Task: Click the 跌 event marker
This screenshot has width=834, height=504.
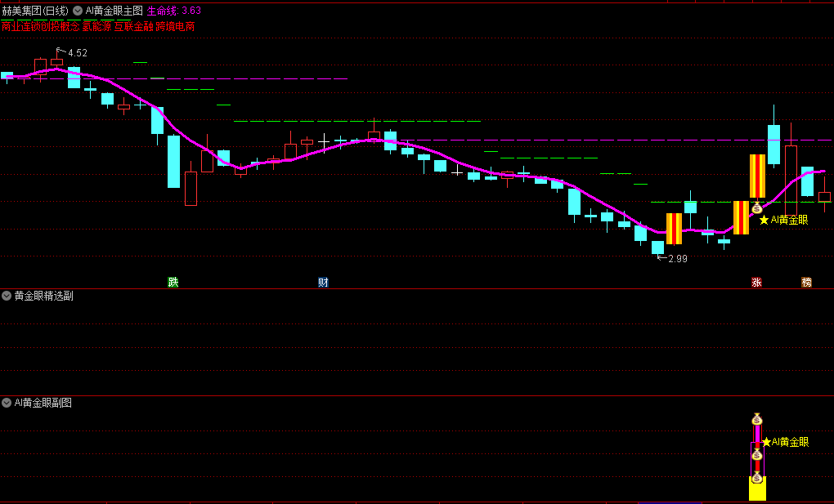Action: [173, 283]
